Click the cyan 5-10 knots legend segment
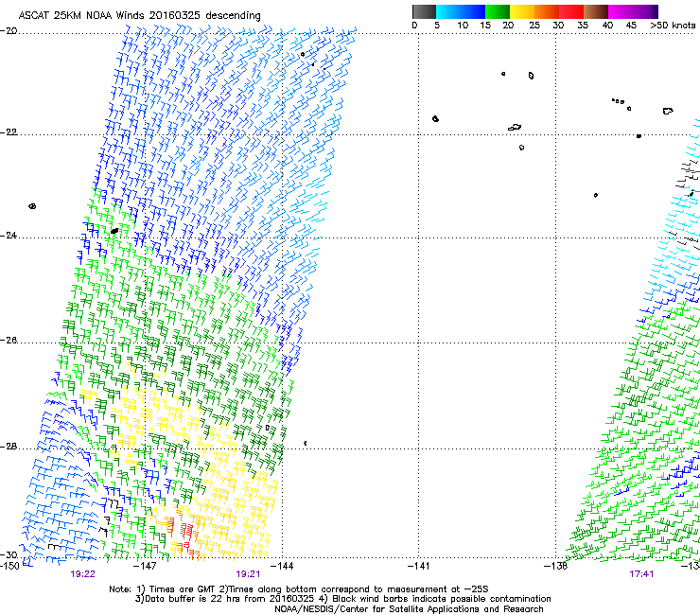This screenshot has height=615, width=700. click(447, 11)
